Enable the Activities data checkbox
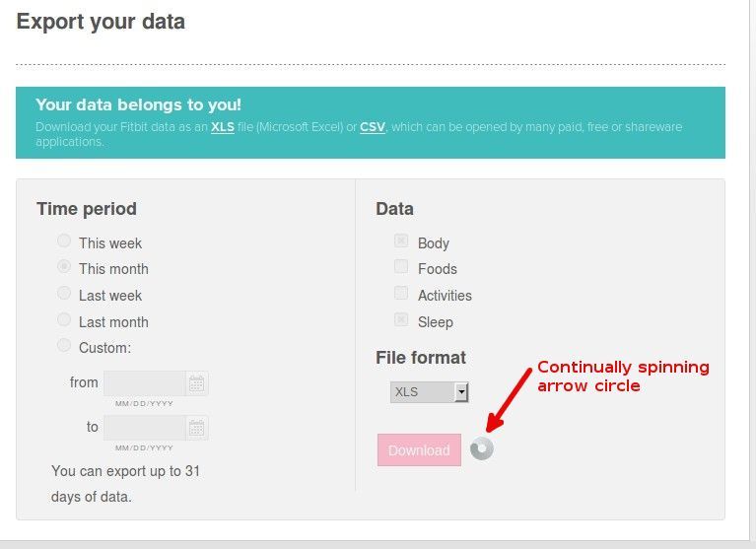 tap(401, 293)
